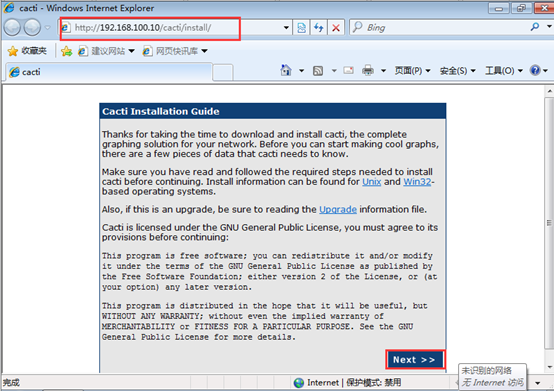Click the Internet Explorer logo in the title bar
The width and height of the screenshot is (554, 391).
[x=9, y=7]
